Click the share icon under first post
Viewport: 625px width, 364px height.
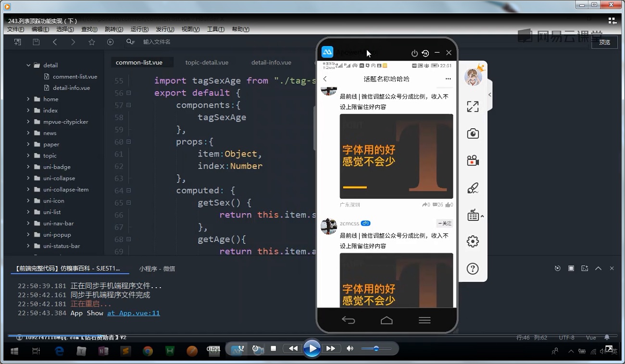425,205
